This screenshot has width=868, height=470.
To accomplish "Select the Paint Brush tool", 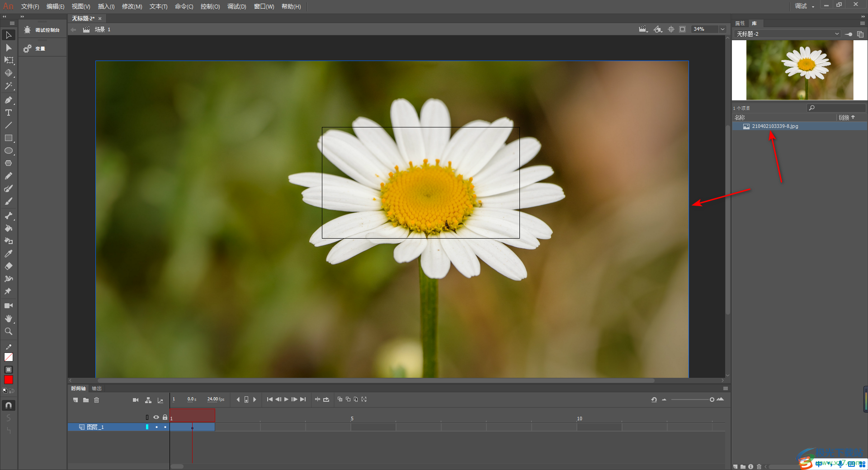I will (x=9, y=188).
